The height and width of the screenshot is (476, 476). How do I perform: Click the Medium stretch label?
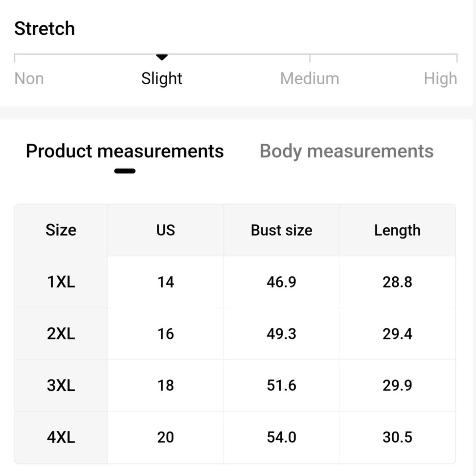(x=310, y=79)
